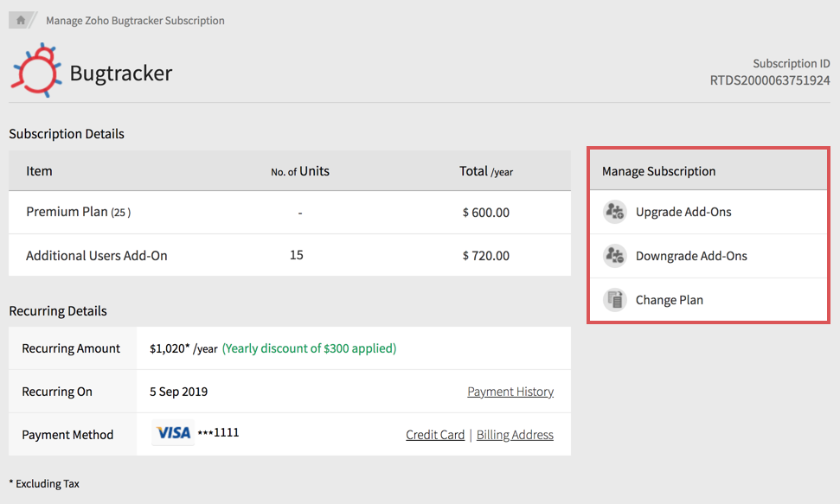Click the Subscription ID label

[x=792, y=63]
